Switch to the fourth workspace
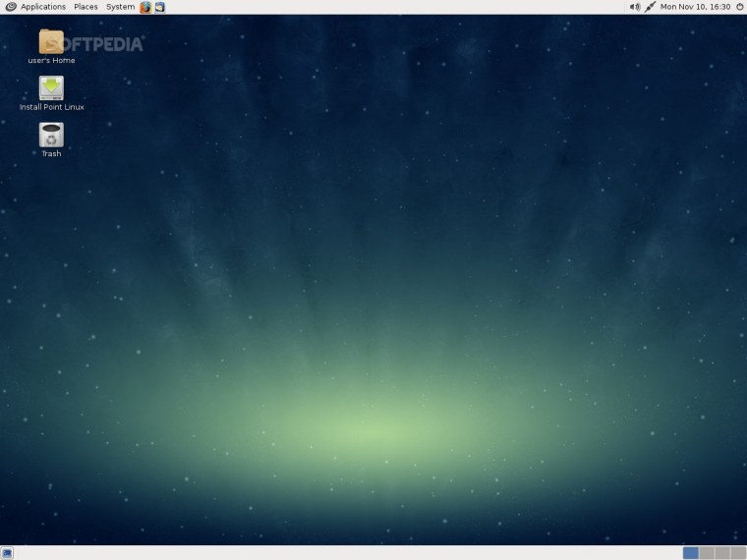This screenshot has width=747, height=560. [738, 553]
